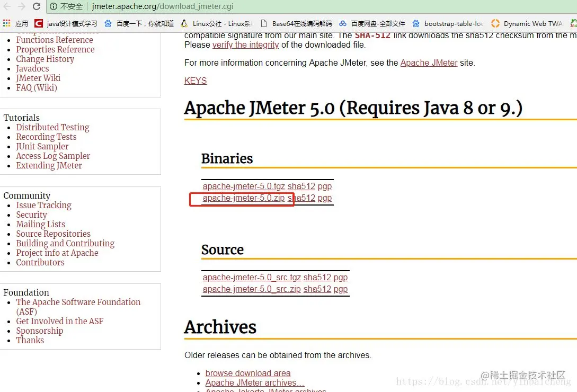Open JUnit Sampler tutorial

coord(42,147)
